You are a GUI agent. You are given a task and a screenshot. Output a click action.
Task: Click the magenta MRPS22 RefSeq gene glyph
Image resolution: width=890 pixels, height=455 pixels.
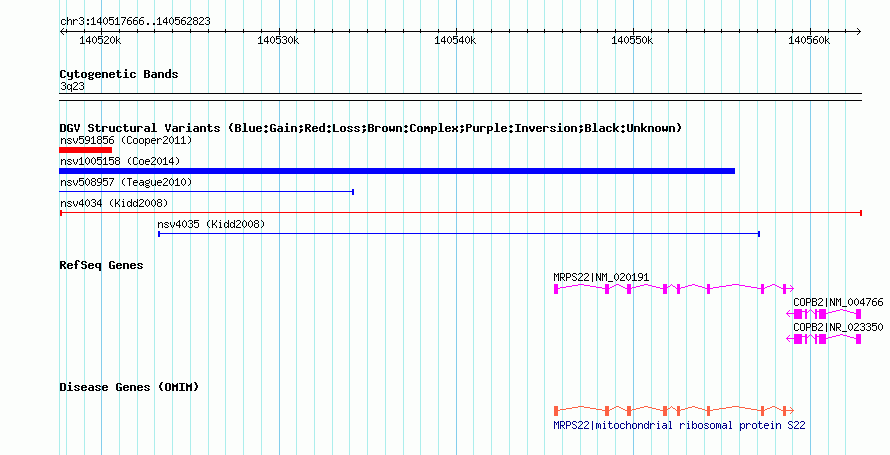pyautogui.click(x=674, y=289)
